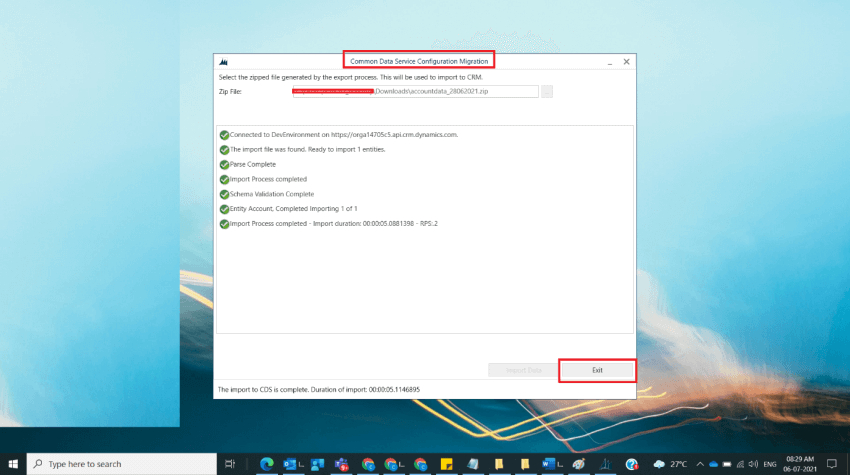Image resolution: width=850 pixels, height=475 pixels.
Task: Click check icon beside Import duration line
Action: coord(224,223)
